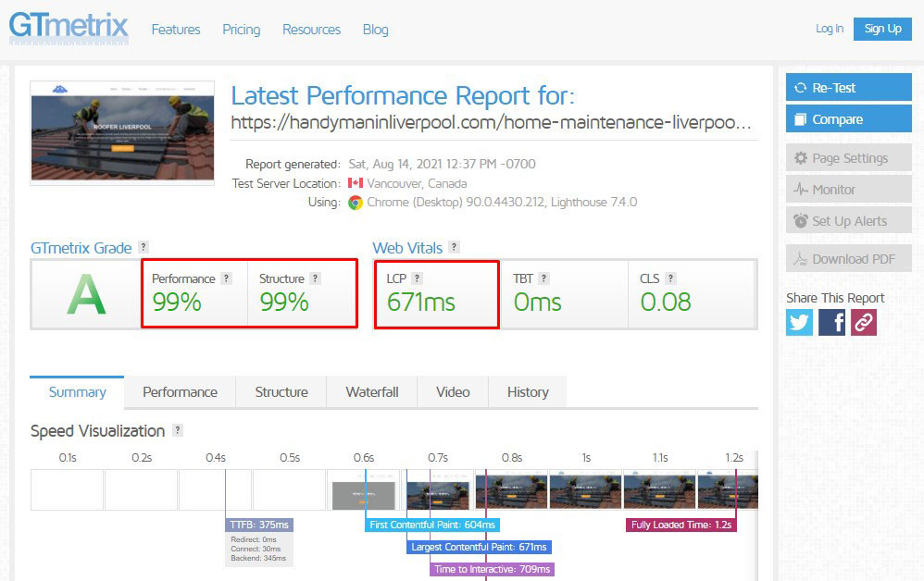Screen dimensions: 924x581
Task: Click the Sign Up button
Action: pos(881,29)
